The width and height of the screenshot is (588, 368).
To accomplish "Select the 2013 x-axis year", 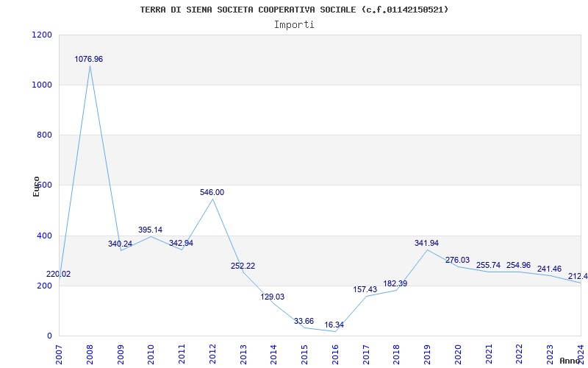I will coord(243,355).
